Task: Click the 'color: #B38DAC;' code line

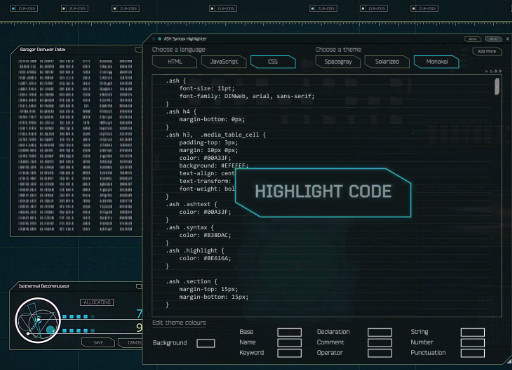Action: (x=205, y=235)
